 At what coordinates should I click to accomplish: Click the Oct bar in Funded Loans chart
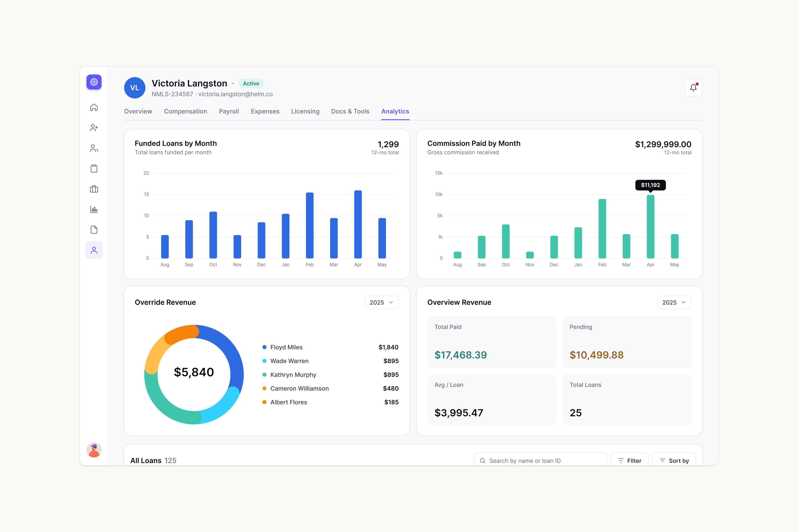(x=213, y=235)
